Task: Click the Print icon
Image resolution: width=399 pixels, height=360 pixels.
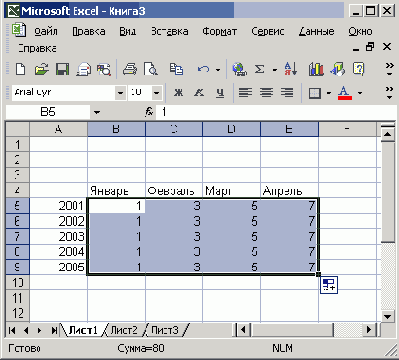Action: point(130,69)
